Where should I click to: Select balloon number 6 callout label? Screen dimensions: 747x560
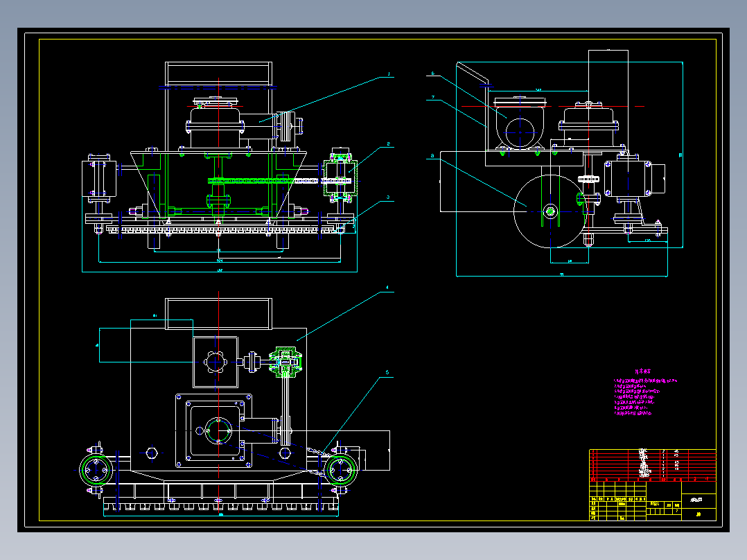[432, 73]
